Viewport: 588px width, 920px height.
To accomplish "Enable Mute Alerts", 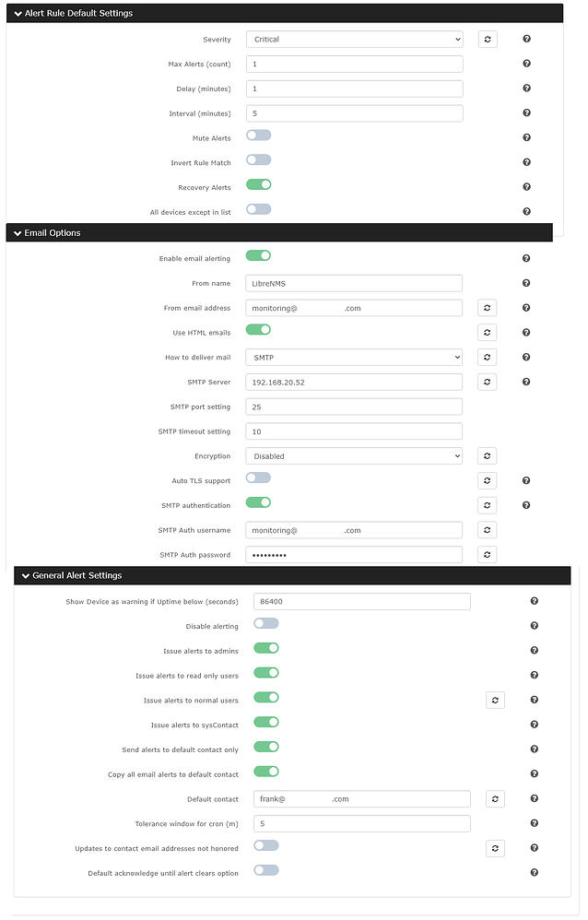I will coord(258,135).
